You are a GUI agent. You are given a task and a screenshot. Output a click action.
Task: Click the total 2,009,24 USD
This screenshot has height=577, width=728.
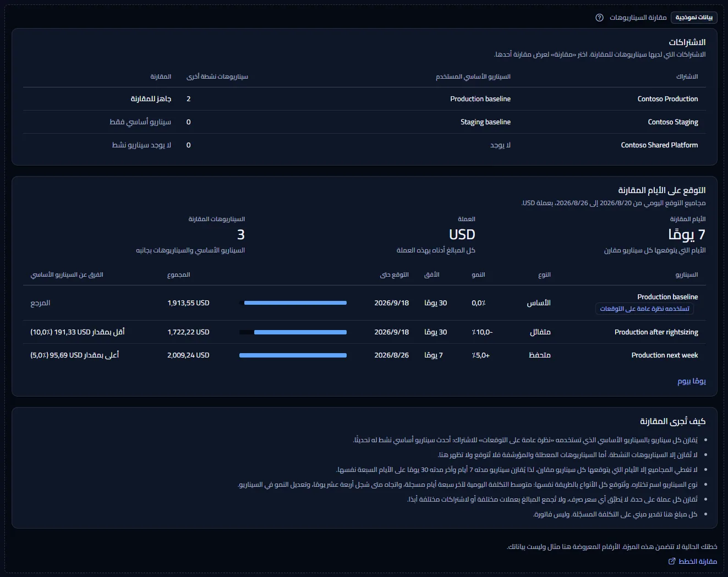(188, 355)
